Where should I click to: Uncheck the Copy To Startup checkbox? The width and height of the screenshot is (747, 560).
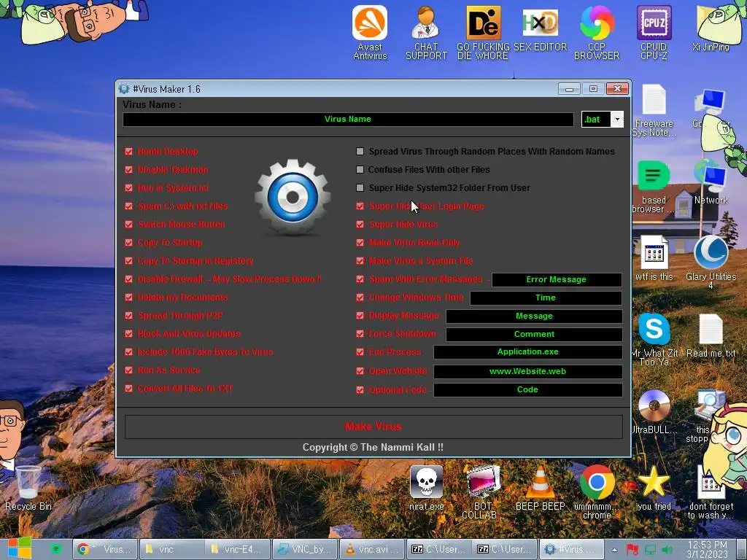click(128, 242)
